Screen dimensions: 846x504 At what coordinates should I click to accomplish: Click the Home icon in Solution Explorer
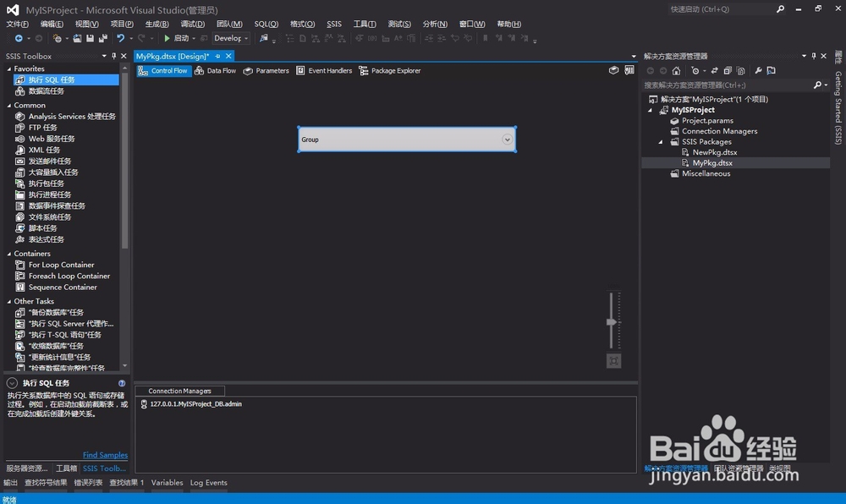pyautogui.click(x=676, y=71)
